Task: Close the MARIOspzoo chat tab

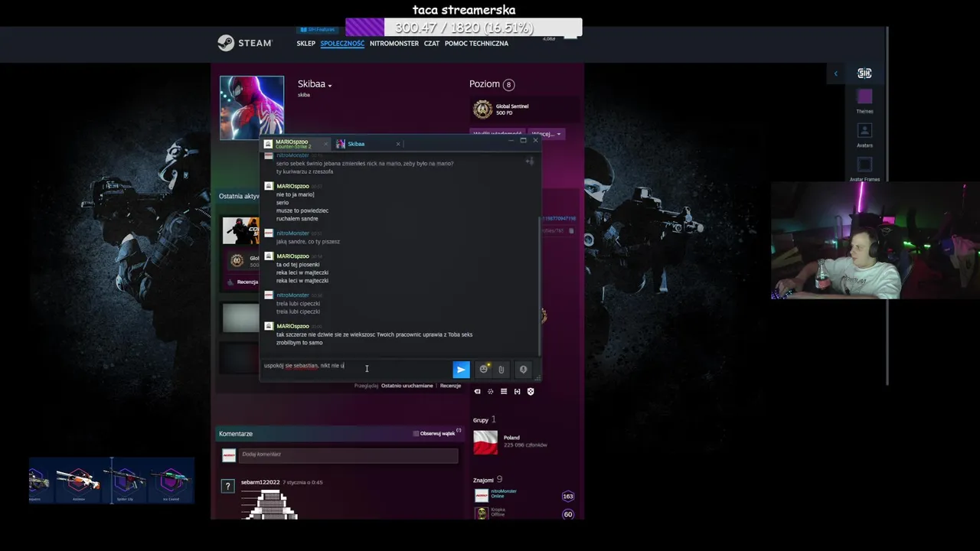Action: tap(325, 144)
